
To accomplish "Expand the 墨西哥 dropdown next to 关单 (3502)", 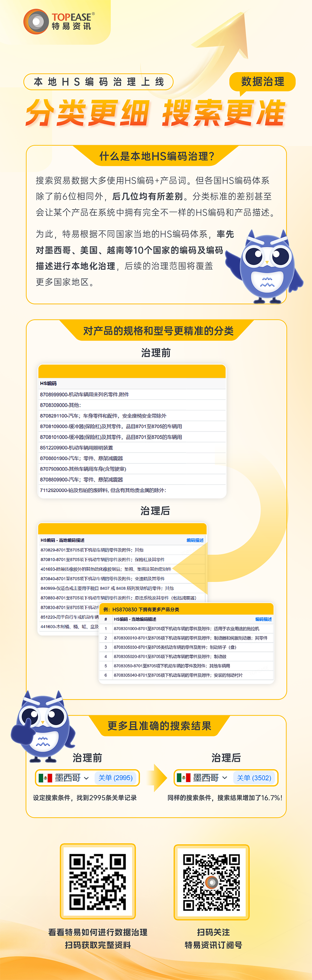I will click(225, 777).
